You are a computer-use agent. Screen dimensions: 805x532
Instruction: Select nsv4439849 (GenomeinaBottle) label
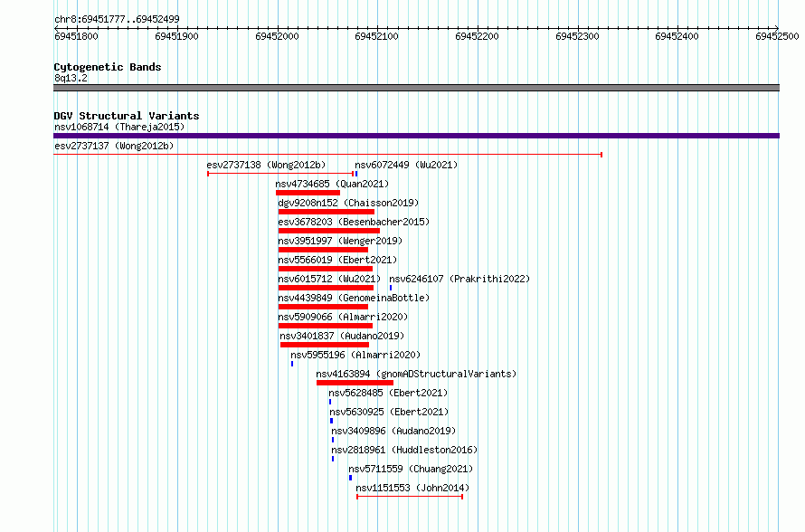point(354,298)
